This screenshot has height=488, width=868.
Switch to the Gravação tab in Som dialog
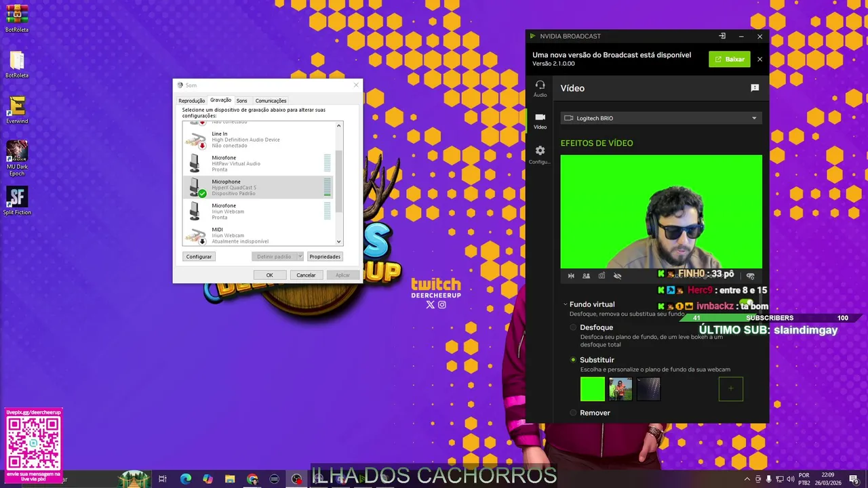pyautogui.click(x=220, y=100)
